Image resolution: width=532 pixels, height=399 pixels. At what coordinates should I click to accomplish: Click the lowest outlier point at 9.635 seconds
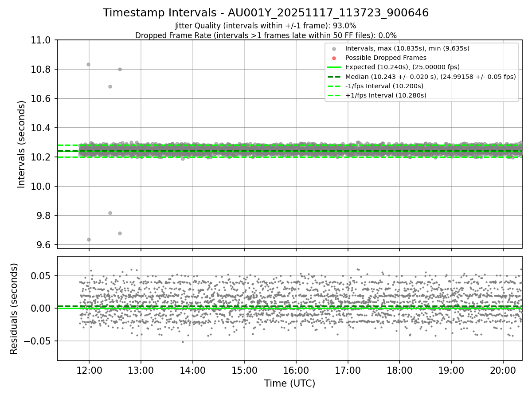[89, 239]
